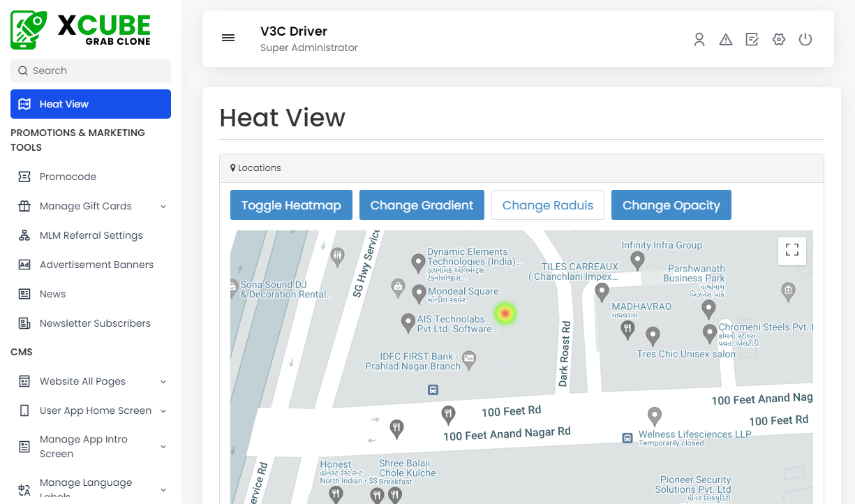Open the edit note icon in header

point(752,40)
